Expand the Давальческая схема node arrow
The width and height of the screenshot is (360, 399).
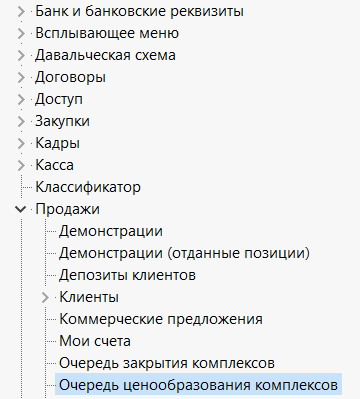(21, 56)
